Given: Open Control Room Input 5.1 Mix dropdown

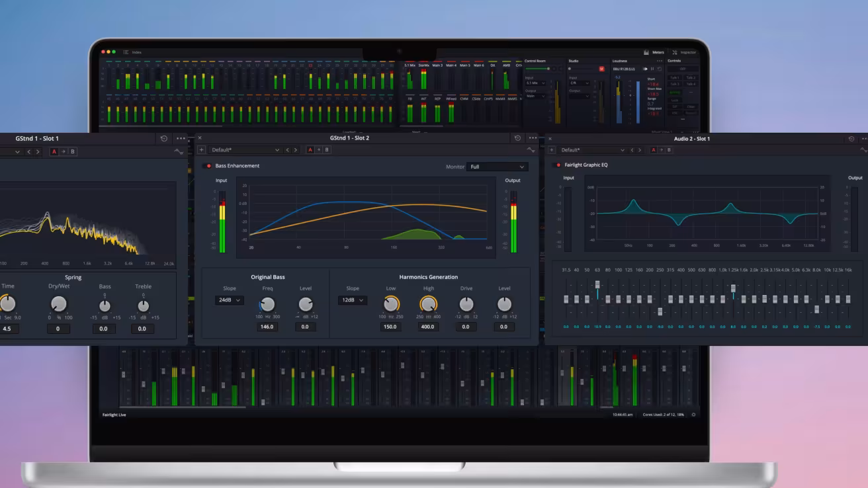Looking at the screenshot, I should point(535,83).
